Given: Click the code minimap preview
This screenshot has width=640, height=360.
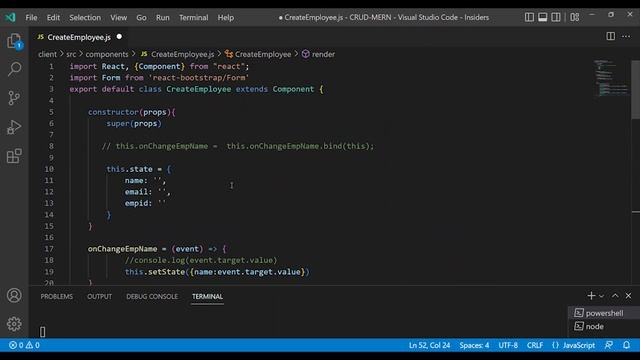Looking at the screenshot, I should pyautogui.click(x=611, y=78).
